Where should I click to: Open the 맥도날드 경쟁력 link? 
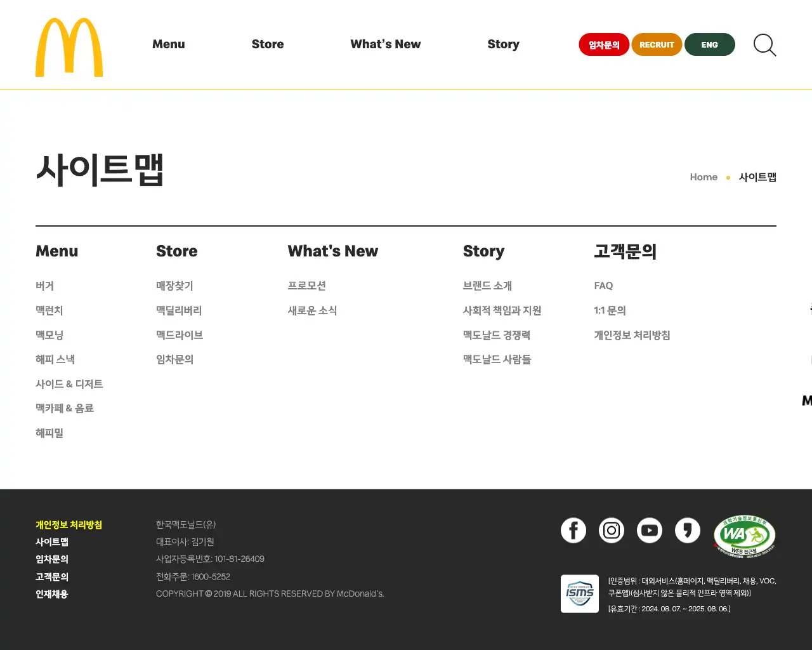(x=497, y=335)
